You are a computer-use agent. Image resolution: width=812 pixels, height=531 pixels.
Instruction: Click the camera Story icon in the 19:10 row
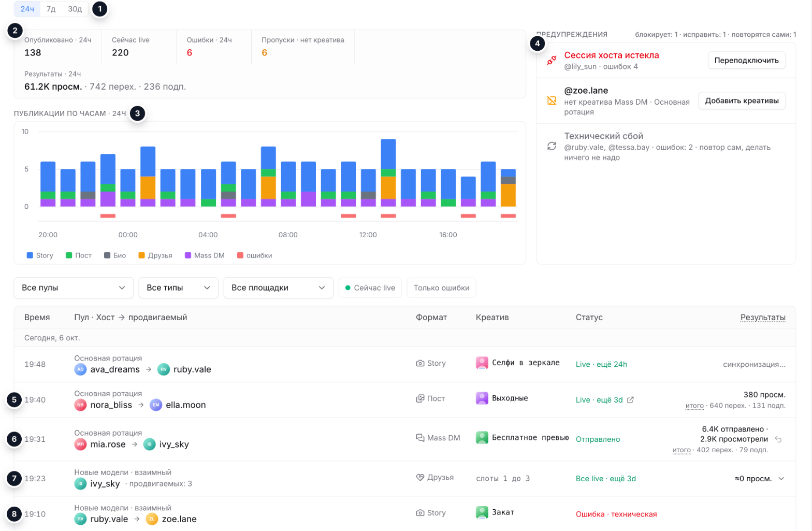(420, 513)
